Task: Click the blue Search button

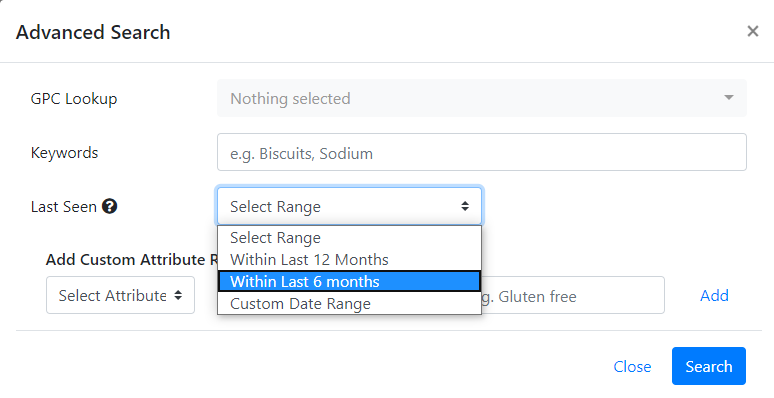Action: coord(709,366)
